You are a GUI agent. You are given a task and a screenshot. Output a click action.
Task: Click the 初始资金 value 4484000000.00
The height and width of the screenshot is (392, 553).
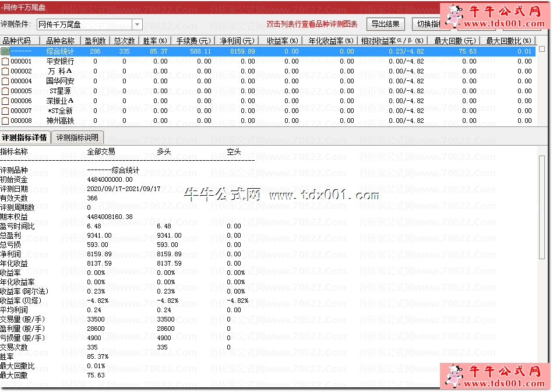110,179
